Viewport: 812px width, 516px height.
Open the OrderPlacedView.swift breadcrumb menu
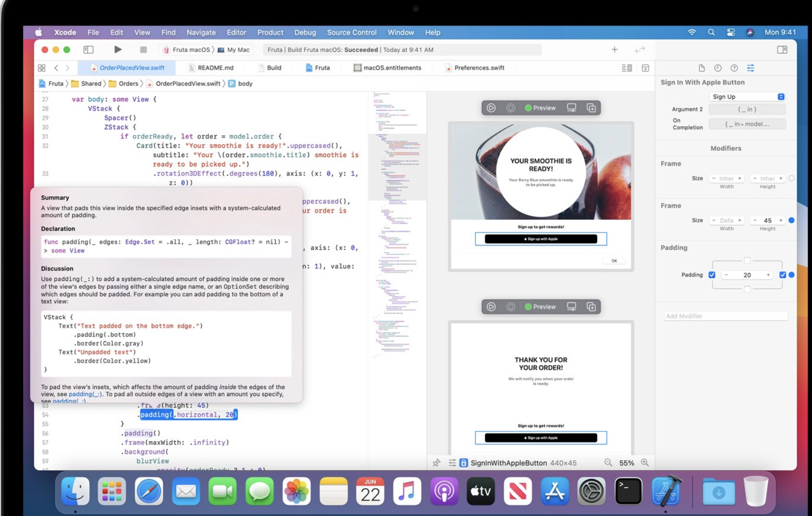tap(183, 84)
